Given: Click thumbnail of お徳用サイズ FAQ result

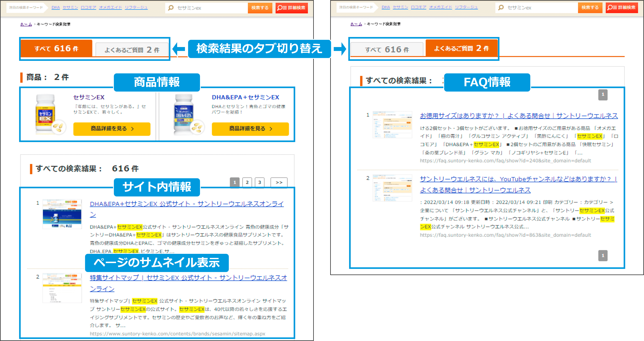Looking at the screenshot, I should click(x=392, y=125).
